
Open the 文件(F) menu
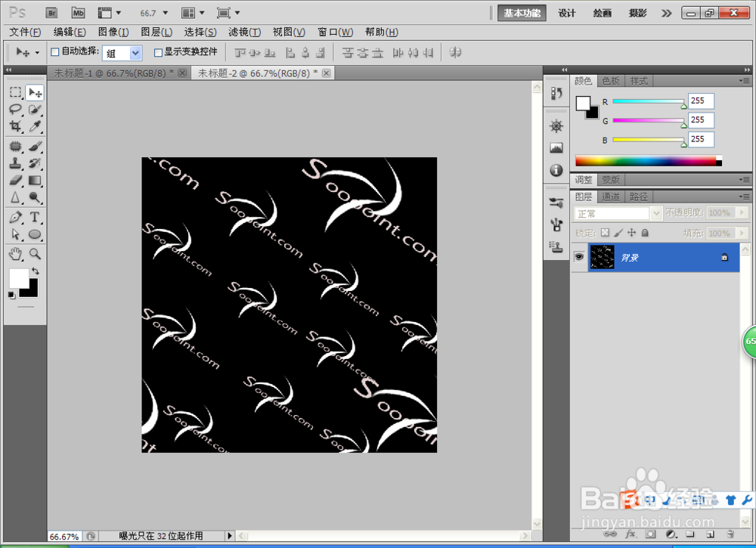pos(25,33)
